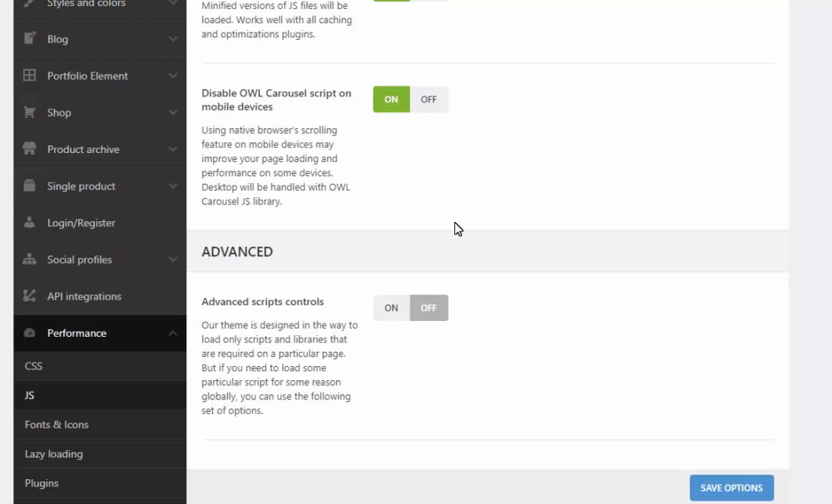This screenshot has width=832, height=504.
Task: Click the Portfolio Element grid icon
Action: click(30, 76)
